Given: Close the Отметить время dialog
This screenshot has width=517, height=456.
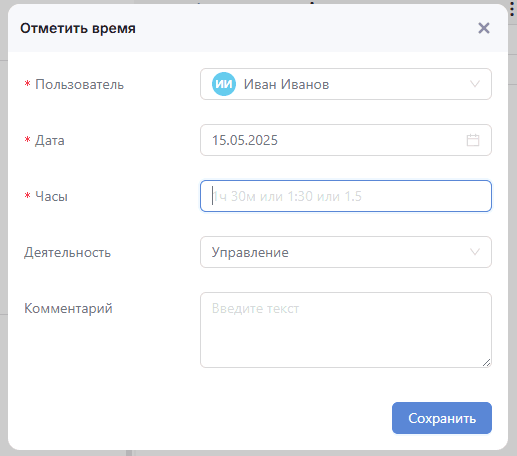Looking at the screenshot, I should tap(484, 28).
